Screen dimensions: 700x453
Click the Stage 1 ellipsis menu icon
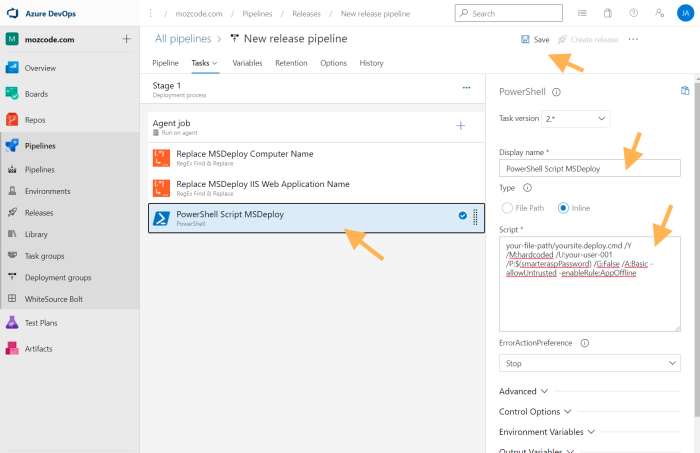click(466, 88)
